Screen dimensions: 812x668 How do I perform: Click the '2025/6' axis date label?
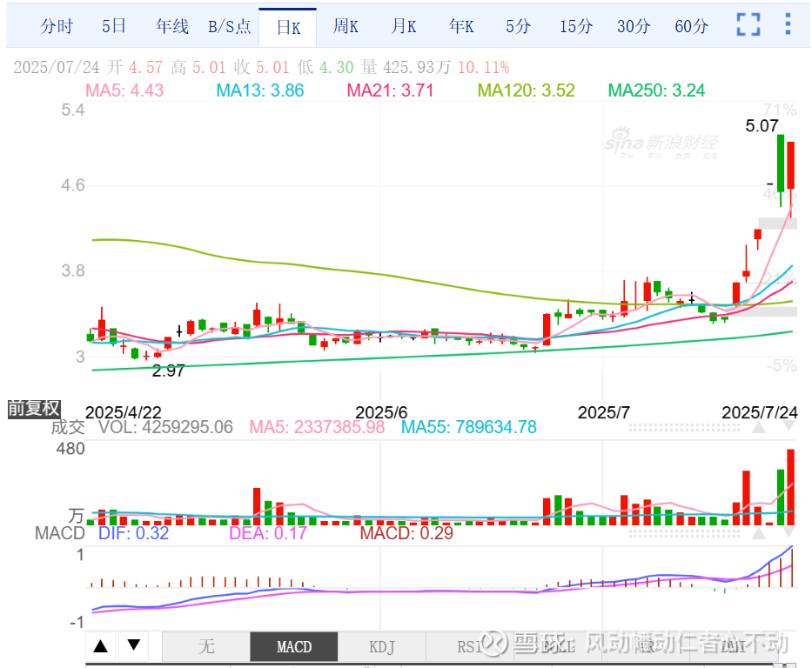pyautogui.click(x=381, y=412)
